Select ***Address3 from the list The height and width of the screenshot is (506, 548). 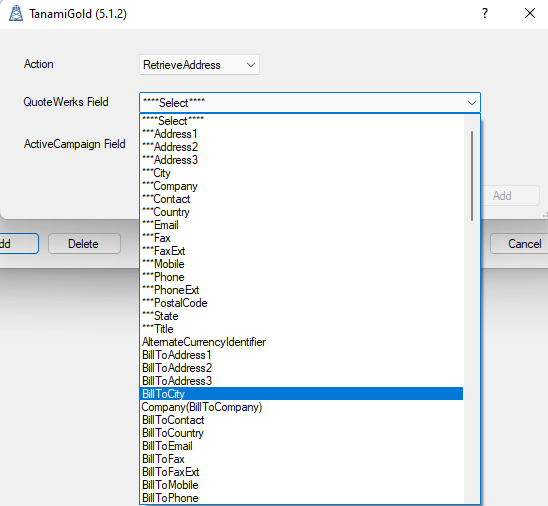[x=301, y=160]
